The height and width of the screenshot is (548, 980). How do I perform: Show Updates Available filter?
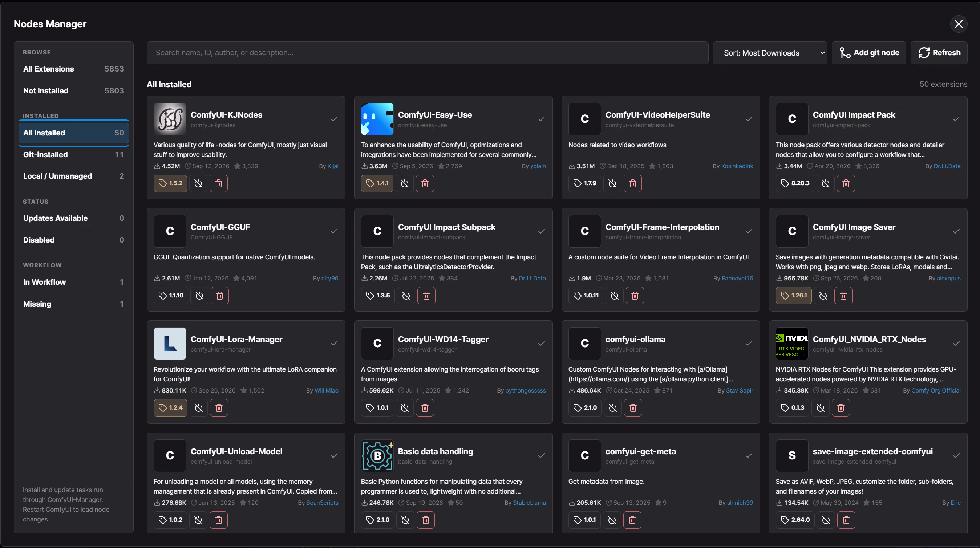click(x=73, y=218)
